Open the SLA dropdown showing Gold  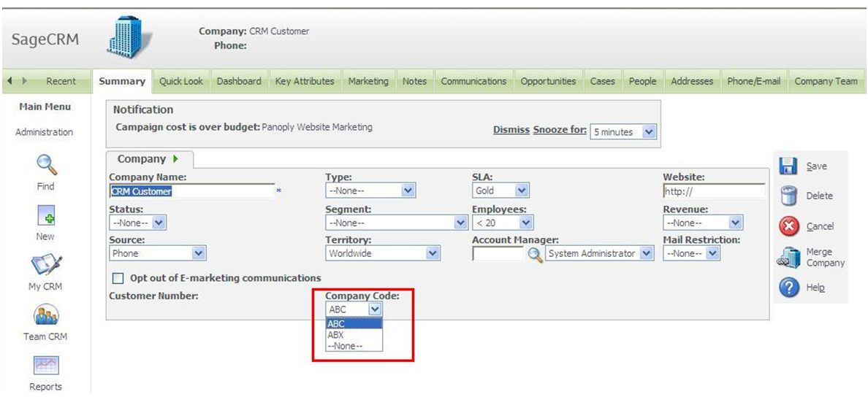[x=500, y=190]
